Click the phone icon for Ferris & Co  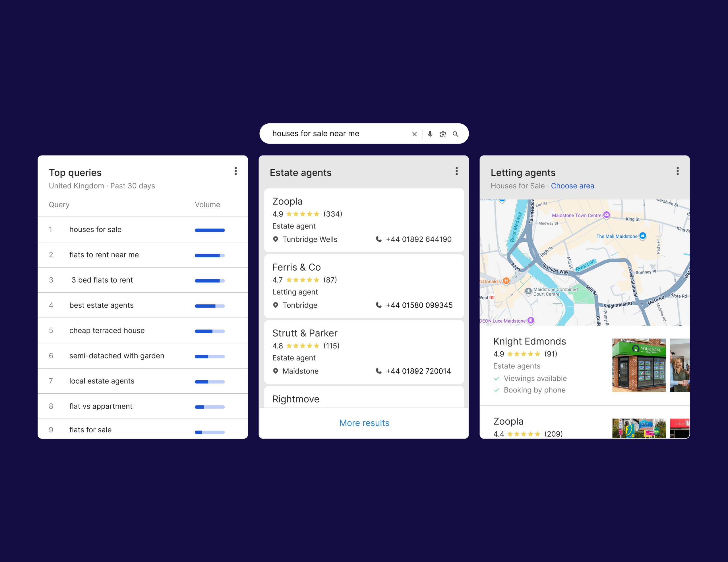point(379,305)
